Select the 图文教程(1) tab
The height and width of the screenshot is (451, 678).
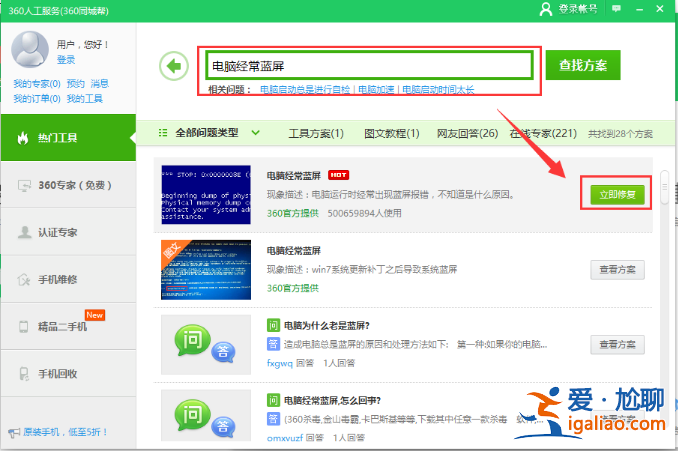pos(392,134)
